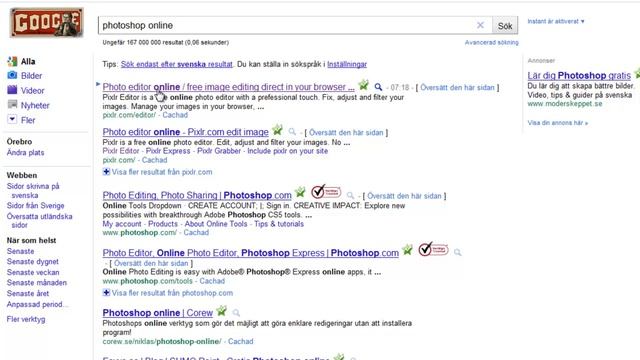Open Avancerad sökning link
The height and width of the screenshot is (360, 640).
492,42
